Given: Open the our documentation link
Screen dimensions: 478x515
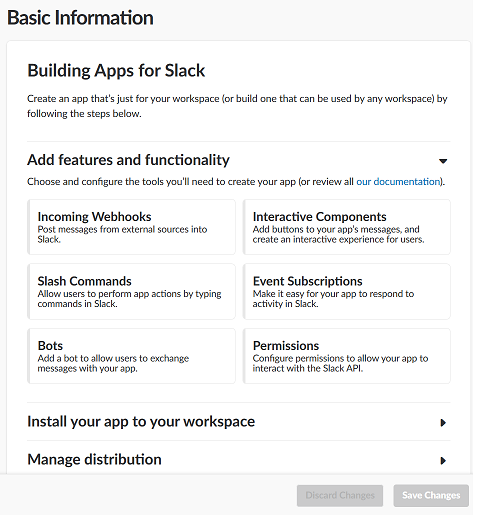Looking at the screenshot, I should coord(398,182).
